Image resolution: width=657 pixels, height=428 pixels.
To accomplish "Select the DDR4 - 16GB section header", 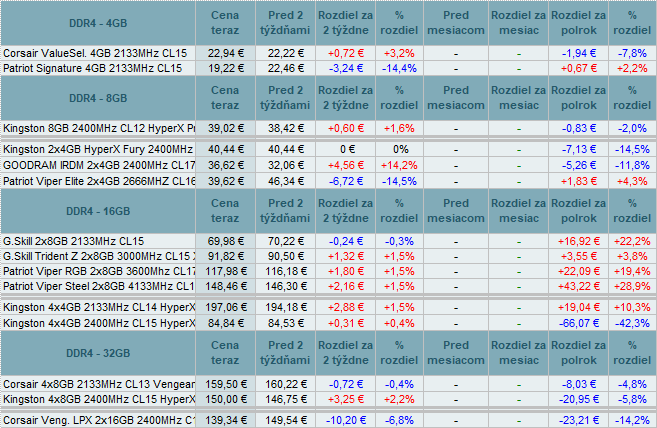I will (98, 211).
